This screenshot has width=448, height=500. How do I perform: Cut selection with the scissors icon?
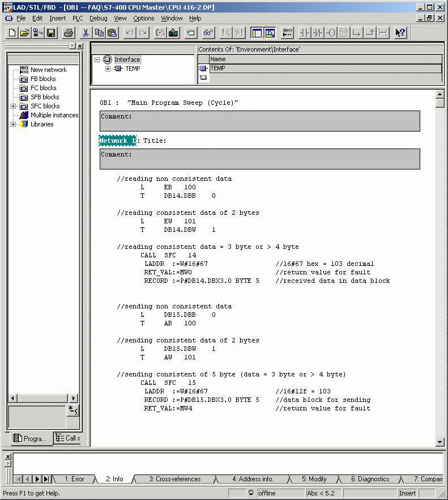pos(86,33)
